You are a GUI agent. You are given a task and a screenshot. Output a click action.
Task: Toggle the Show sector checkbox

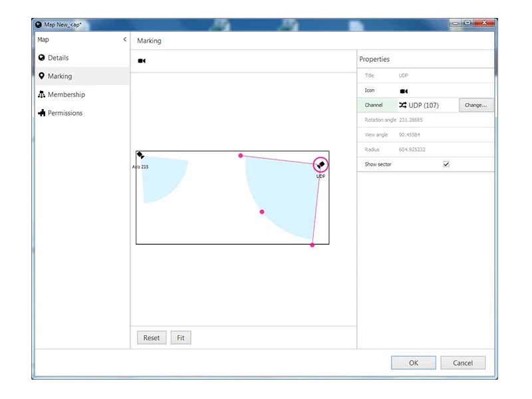pyautogui.click(x=446, y=164)
